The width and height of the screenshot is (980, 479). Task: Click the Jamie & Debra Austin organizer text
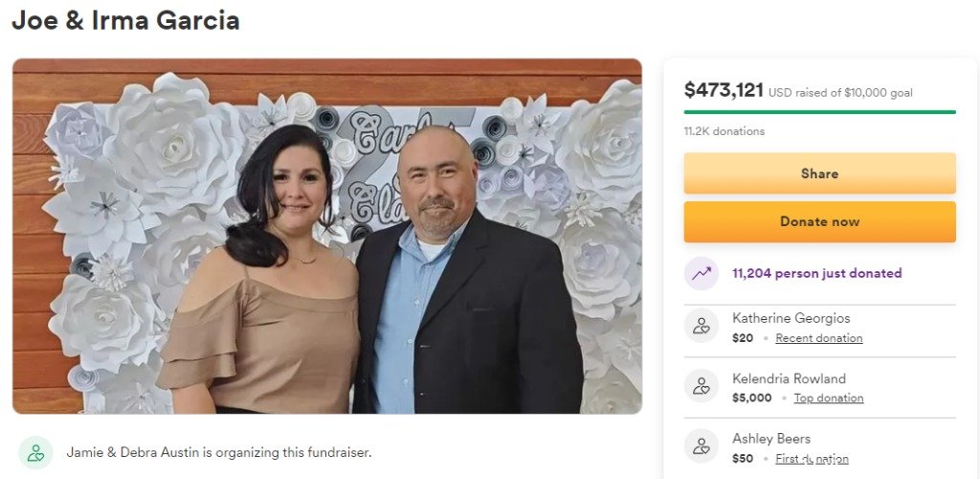[219, 452]
